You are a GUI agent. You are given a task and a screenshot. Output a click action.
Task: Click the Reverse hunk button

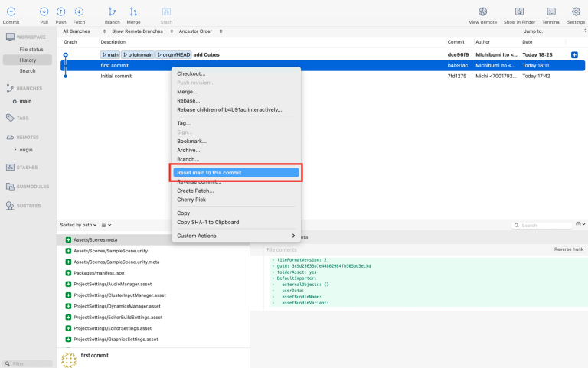click(x=568, y=250)
